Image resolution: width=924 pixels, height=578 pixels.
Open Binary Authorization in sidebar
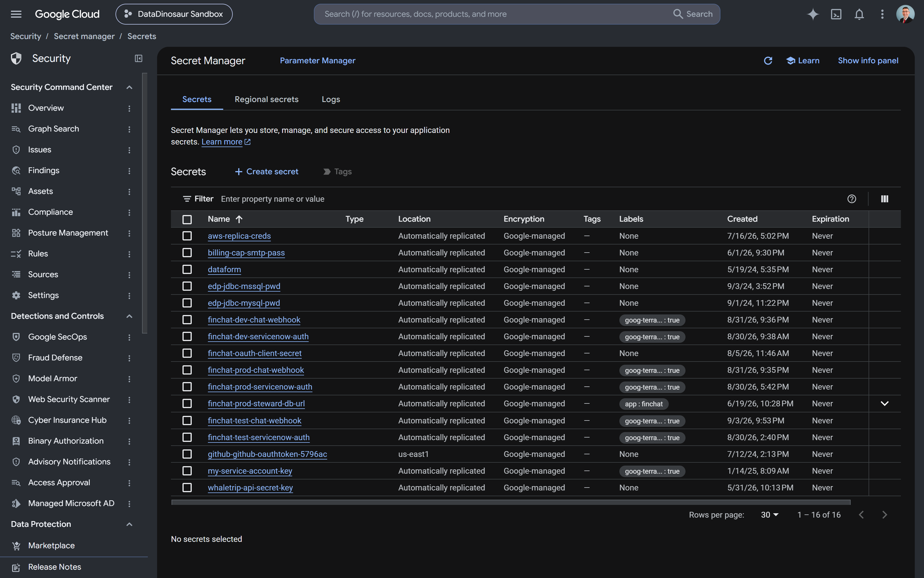click(x=66, y=441)
